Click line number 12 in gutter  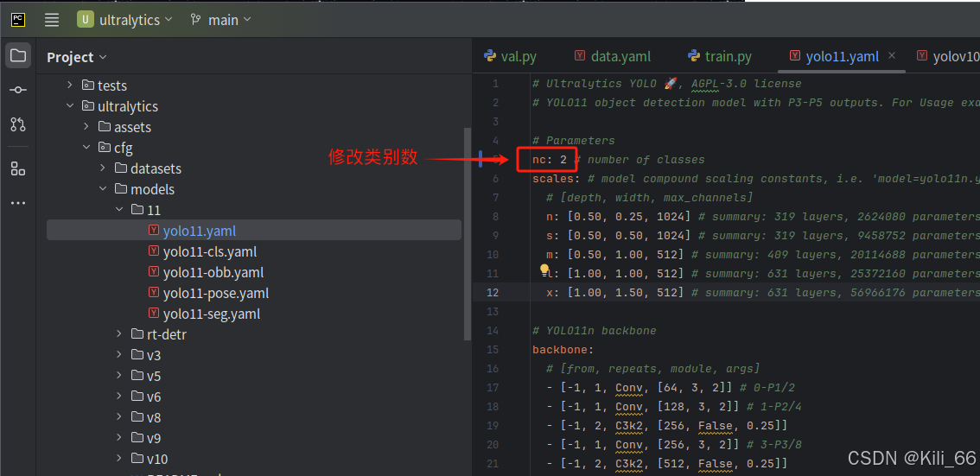[493, 292]
